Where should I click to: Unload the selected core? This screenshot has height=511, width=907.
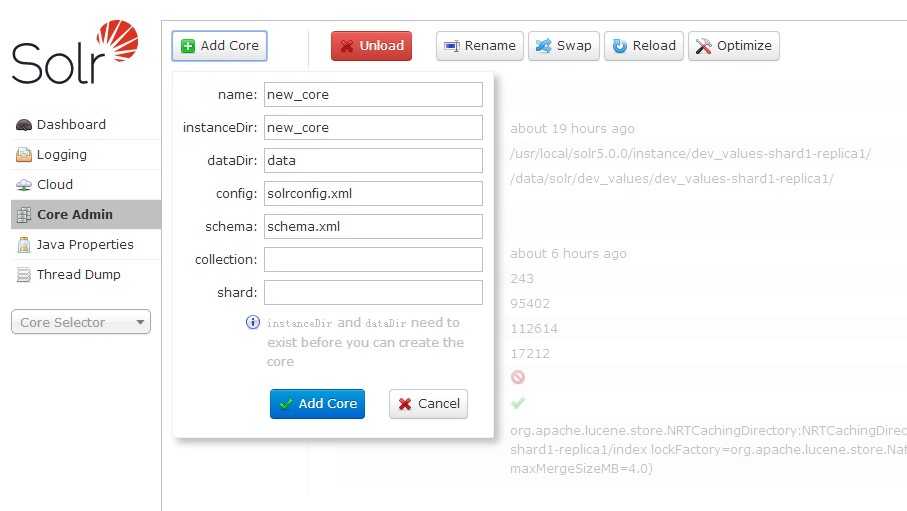(371, 46)
